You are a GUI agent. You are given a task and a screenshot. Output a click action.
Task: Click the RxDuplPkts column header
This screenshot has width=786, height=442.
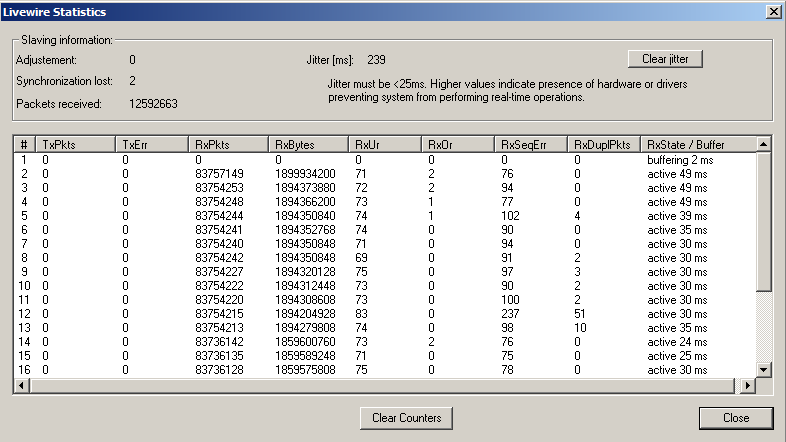pos(604,145)
